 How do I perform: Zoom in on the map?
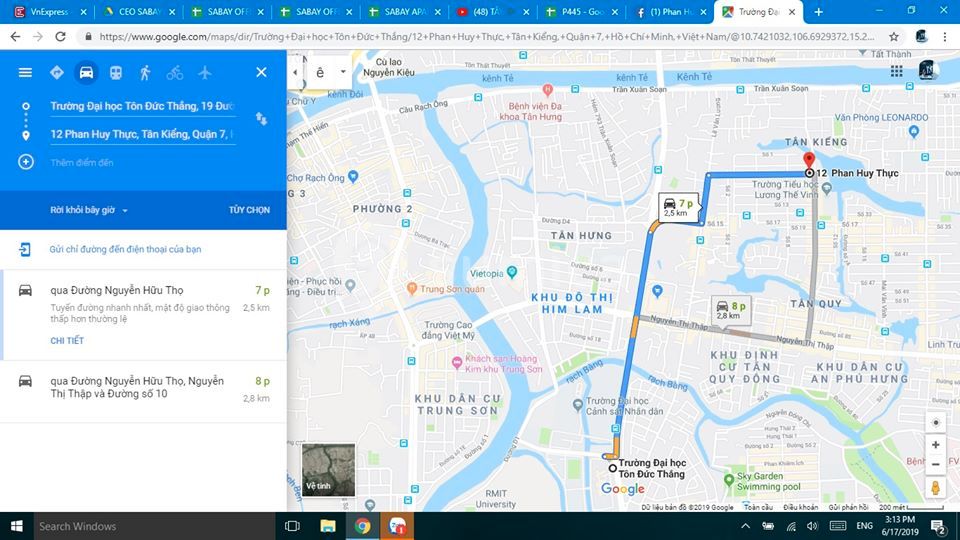coord(935,445)
